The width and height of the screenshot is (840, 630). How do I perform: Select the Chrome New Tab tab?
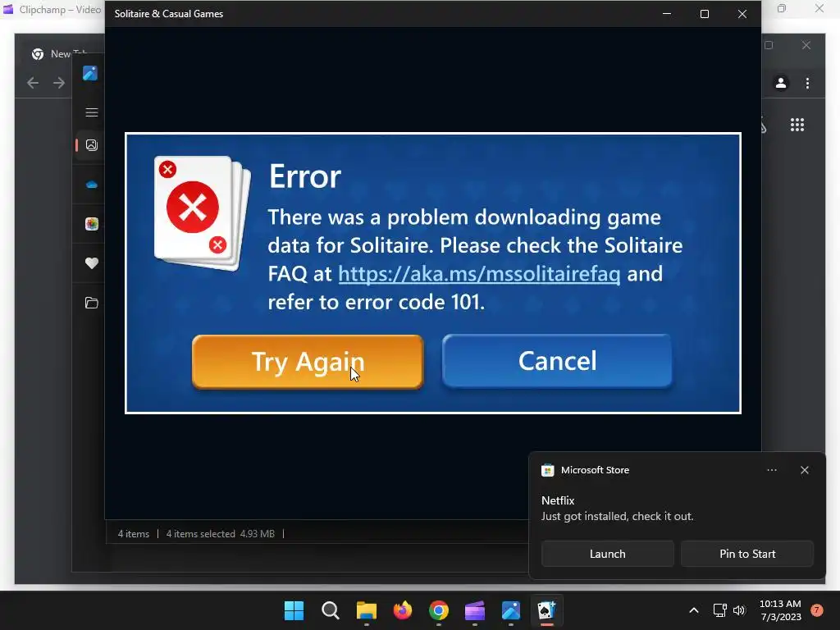tap(61, 53)
